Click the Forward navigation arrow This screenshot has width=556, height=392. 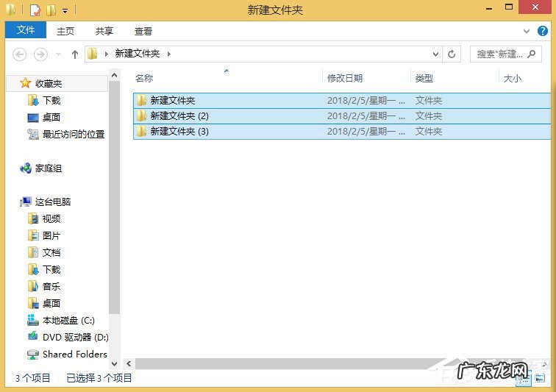click(x=40, y=54)
